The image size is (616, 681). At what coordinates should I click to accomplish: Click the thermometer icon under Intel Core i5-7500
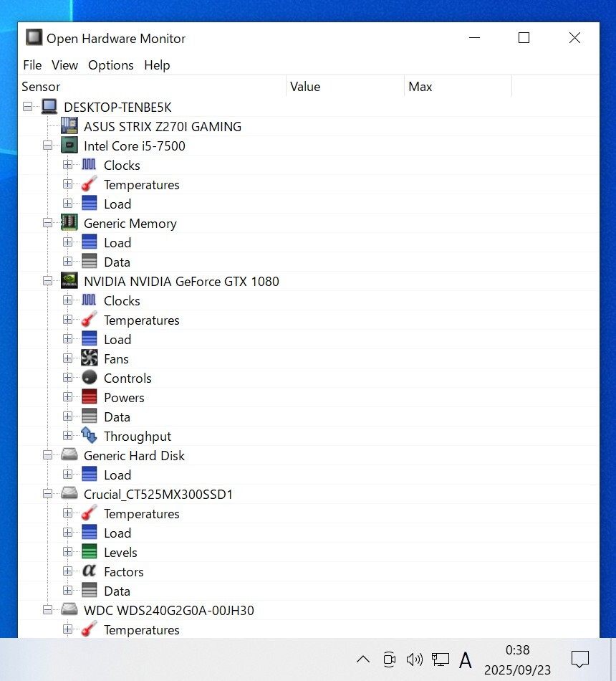click(x=89, y=184)
